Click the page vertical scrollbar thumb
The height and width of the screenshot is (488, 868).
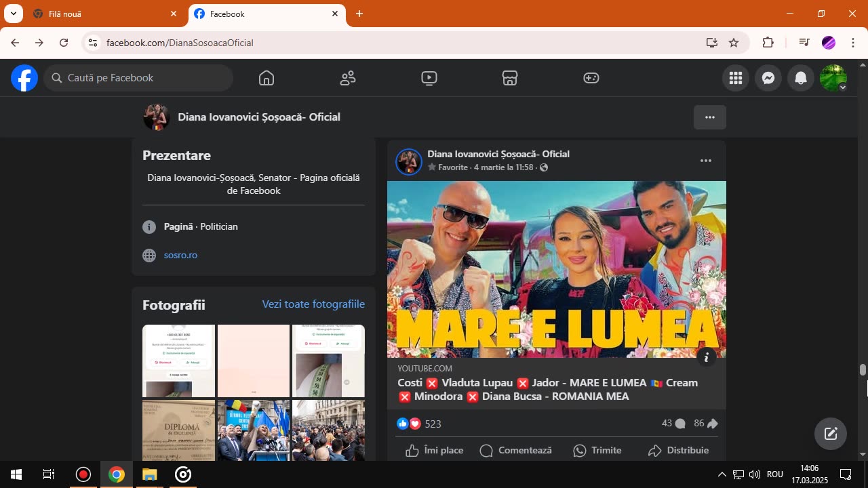coord(863,370)
